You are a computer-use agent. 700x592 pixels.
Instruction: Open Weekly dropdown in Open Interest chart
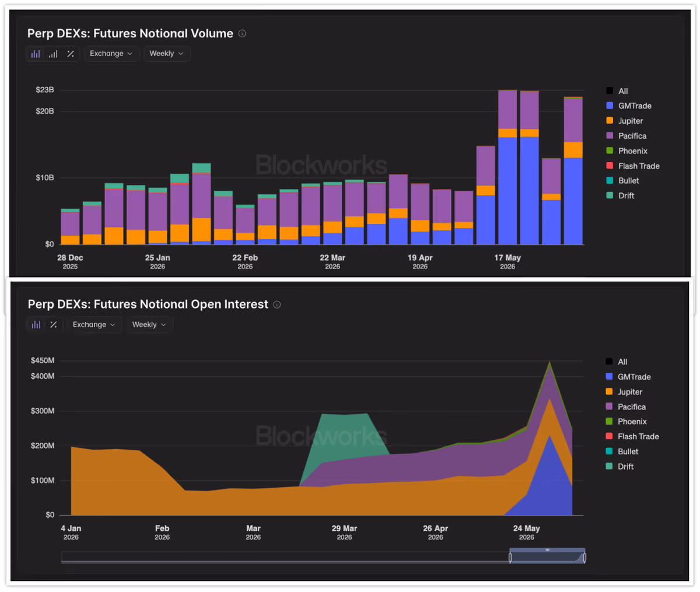149,324
